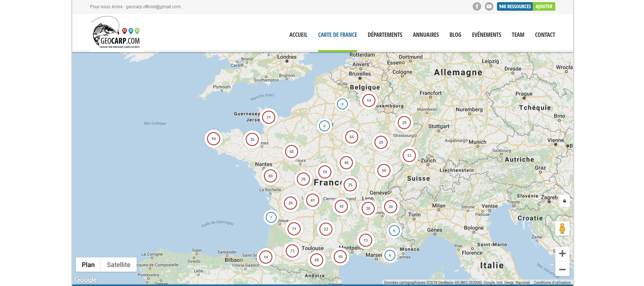Select blue cluster marker 8 near Paris
Viewport: 644px width, 286px height.
click(x=325, y=126)
